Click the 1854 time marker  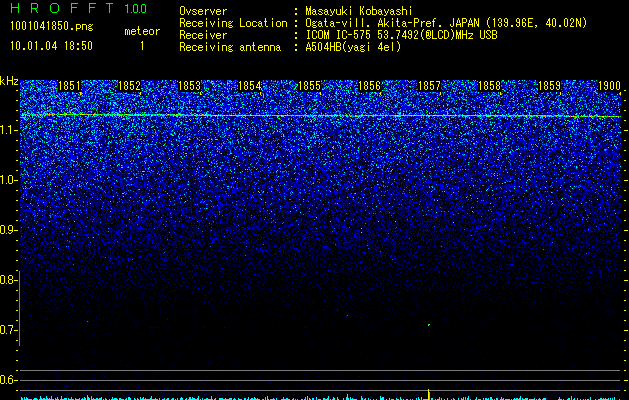[x=250, y=86]
